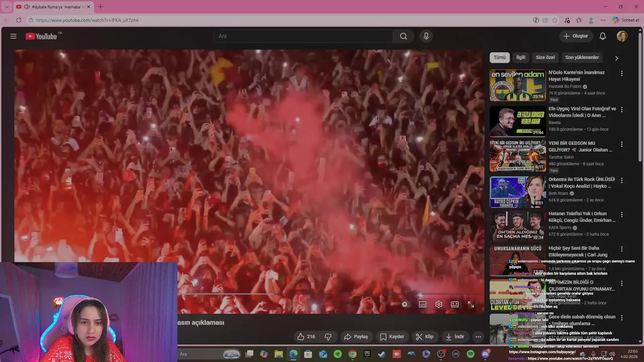Open Google Chrome from the taskbar
Screen dimensions: 644x362
[x=353, y=354]
